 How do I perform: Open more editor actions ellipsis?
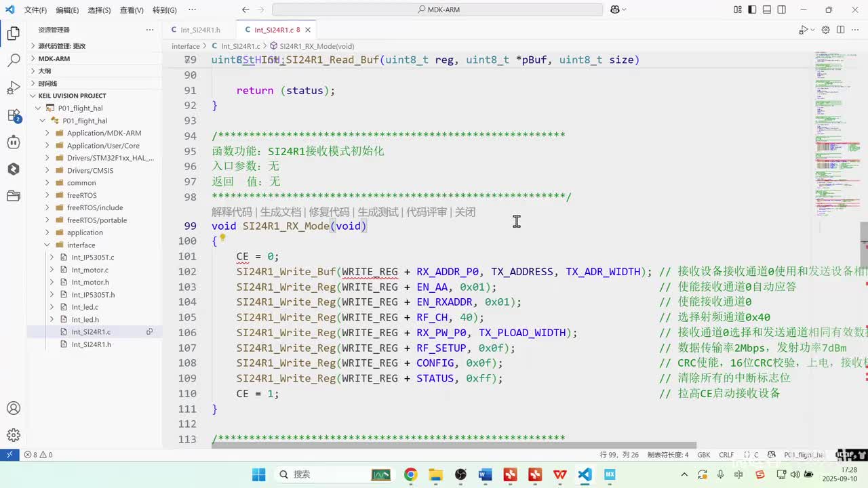pyautogui.click(x=856, y=30)
